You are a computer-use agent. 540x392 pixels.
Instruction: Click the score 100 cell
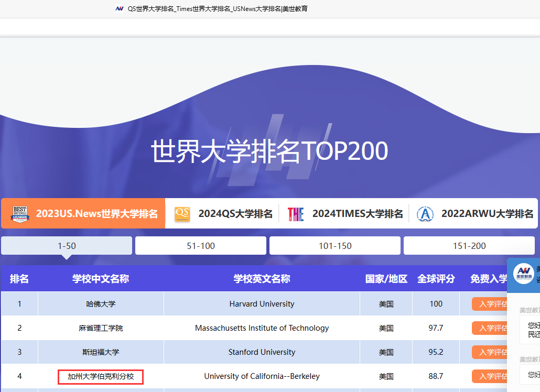(x=436, y=304)
